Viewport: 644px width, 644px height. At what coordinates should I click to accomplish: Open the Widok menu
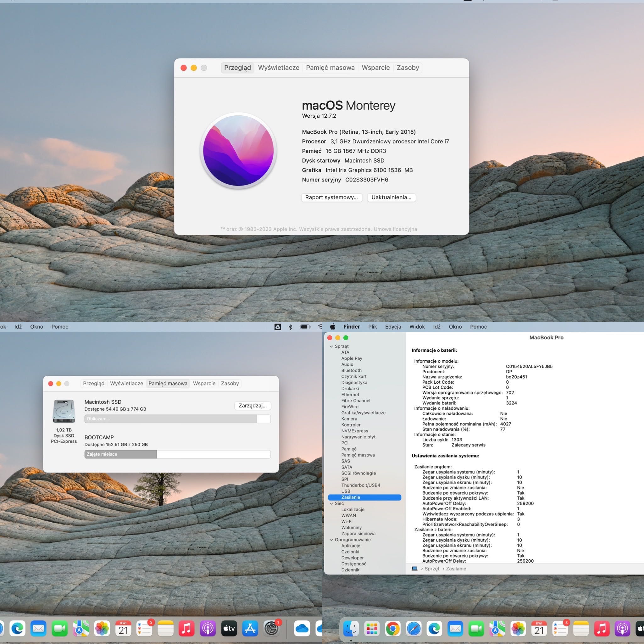tap(417, 327)
